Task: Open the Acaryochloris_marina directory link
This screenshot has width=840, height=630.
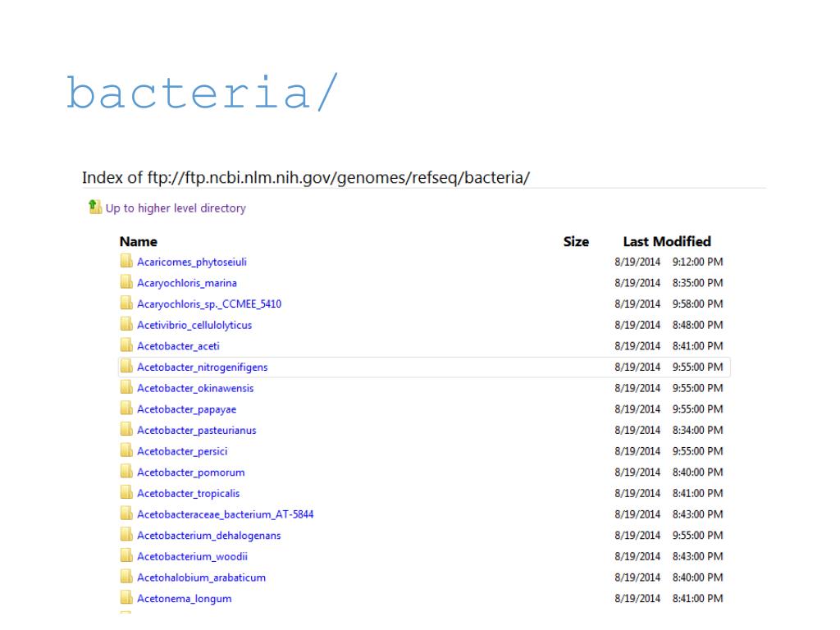Action: (x=187, y=283)
